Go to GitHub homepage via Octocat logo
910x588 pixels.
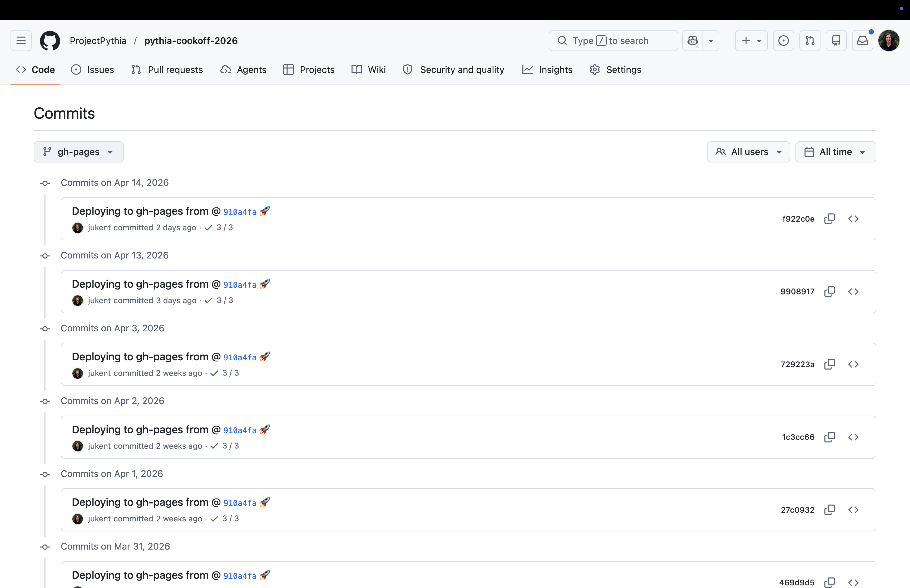(50, 41)
